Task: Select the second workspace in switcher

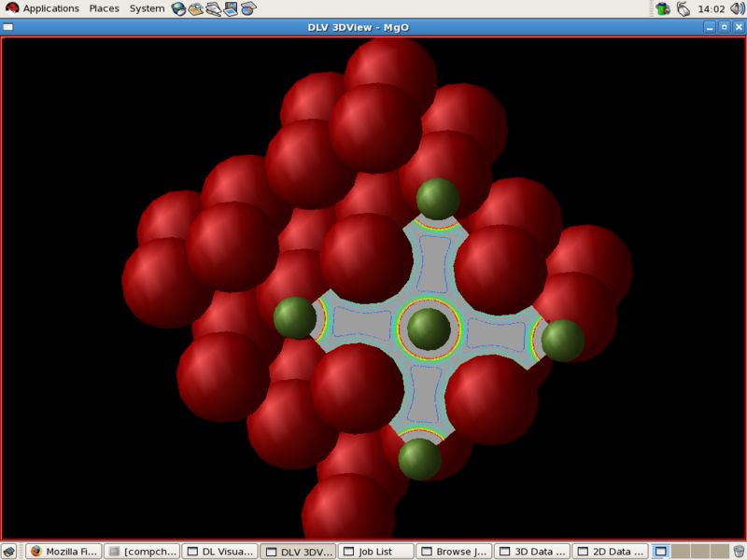Action: coord(681,552)
